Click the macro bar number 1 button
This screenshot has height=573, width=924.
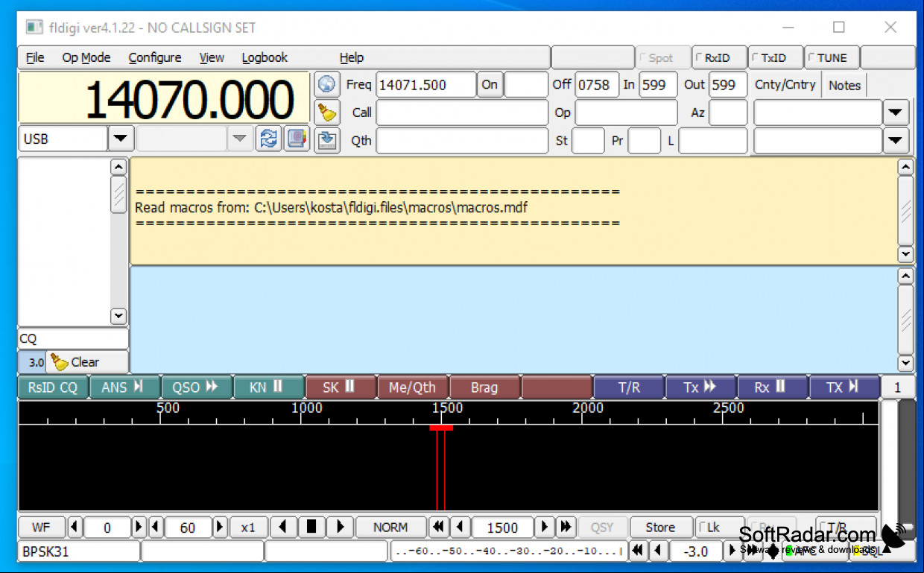pos(898,387)
